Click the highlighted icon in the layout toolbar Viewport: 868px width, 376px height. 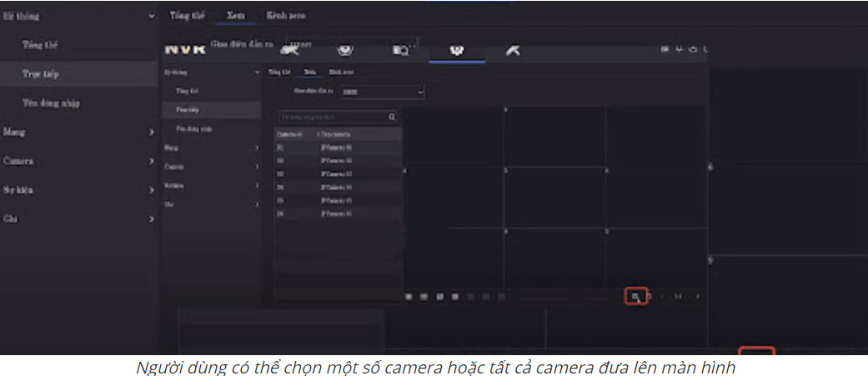click(x=635, y=296)
